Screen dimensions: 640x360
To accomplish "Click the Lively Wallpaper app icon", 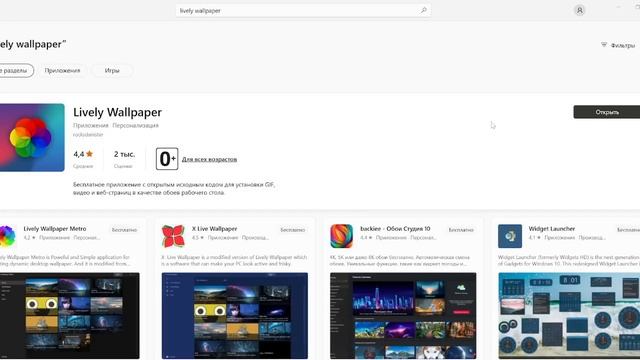I will pos(32,138).
